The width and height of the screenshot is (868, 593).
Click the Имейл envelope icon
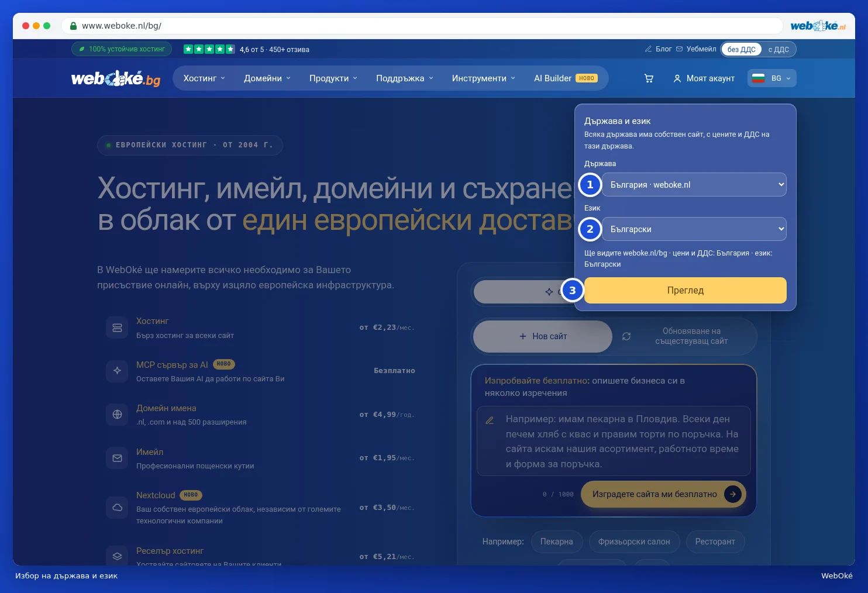[117, 458]
